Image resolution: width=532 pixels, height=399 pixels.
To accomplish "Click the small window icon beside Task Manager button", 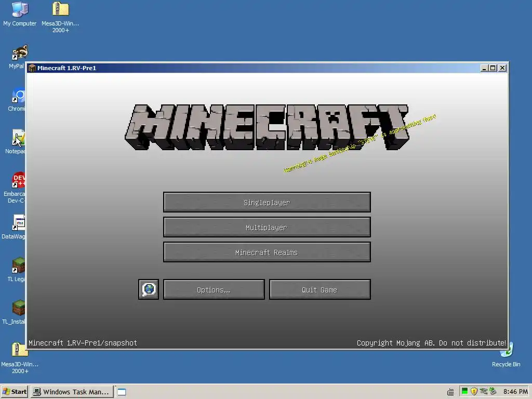I will pyautogui.click(x=122, y=392).
